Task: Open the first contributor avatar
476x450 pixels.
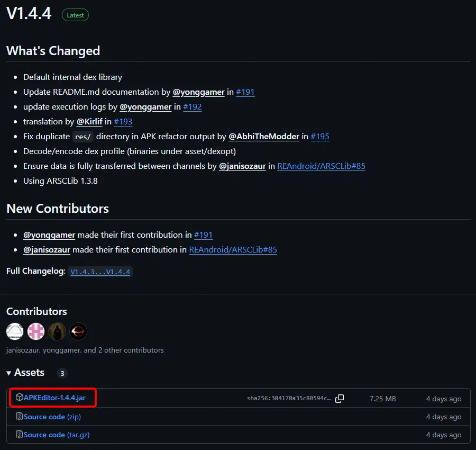Action: (14, 331)
